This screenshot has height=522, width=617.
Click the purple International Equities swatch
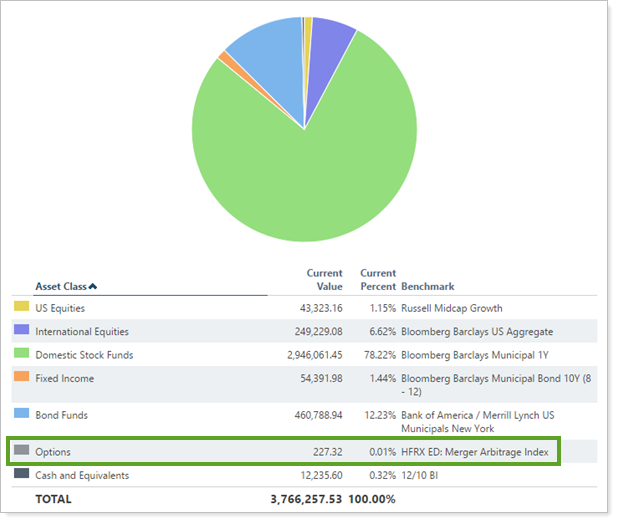(21, 331)
